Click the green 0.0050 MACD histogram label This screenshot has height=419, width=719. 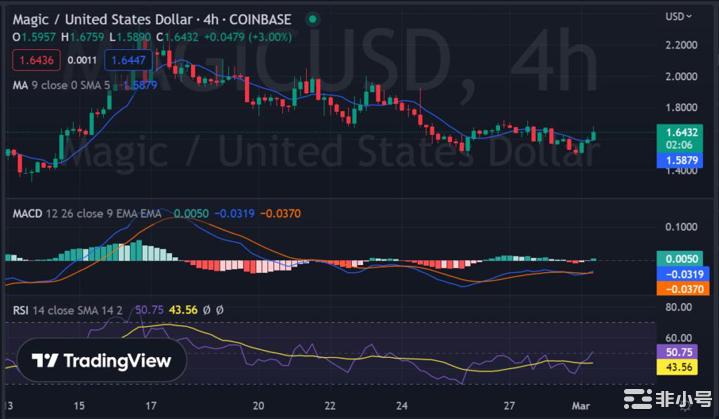(x=680, y=259)
